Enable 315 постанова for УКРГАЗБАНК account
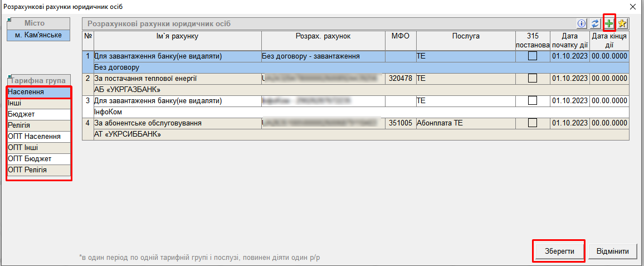 pyautogui.click(x=533, y=79)
